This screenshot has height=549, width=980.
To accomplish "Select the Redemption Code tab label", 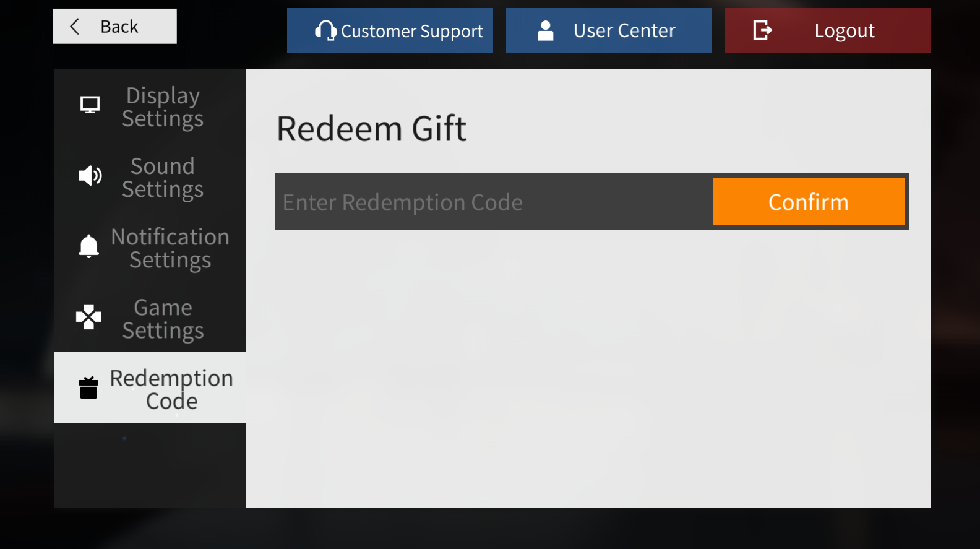I will click(x=171, y=389).
